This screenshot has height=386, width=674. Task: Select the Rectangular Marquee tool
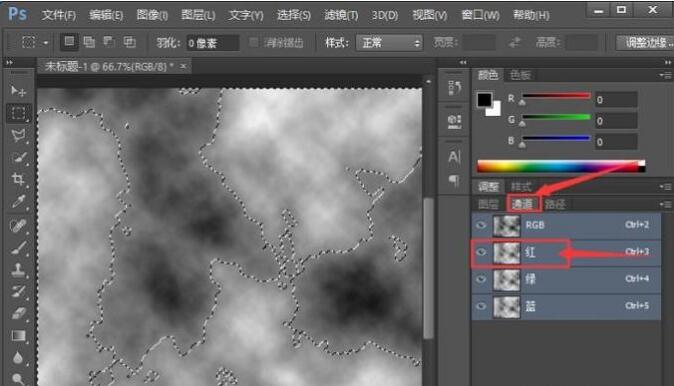click(x=18, y=113)
